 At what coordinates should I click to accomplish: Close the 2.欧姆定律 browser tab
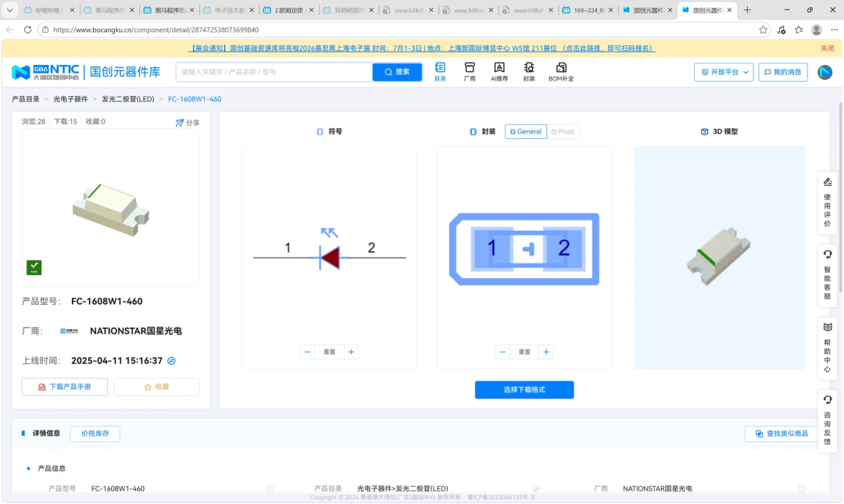pyautogui.click(x=311, y=9)
